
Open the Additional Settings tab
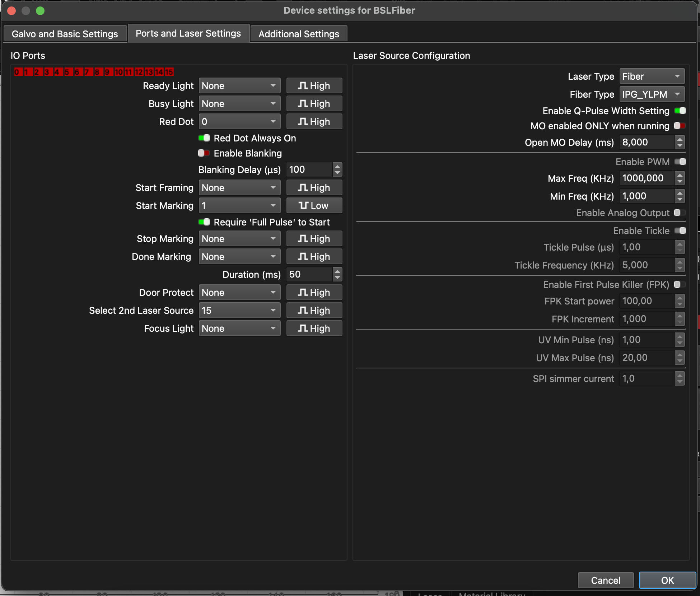[299, 34]
